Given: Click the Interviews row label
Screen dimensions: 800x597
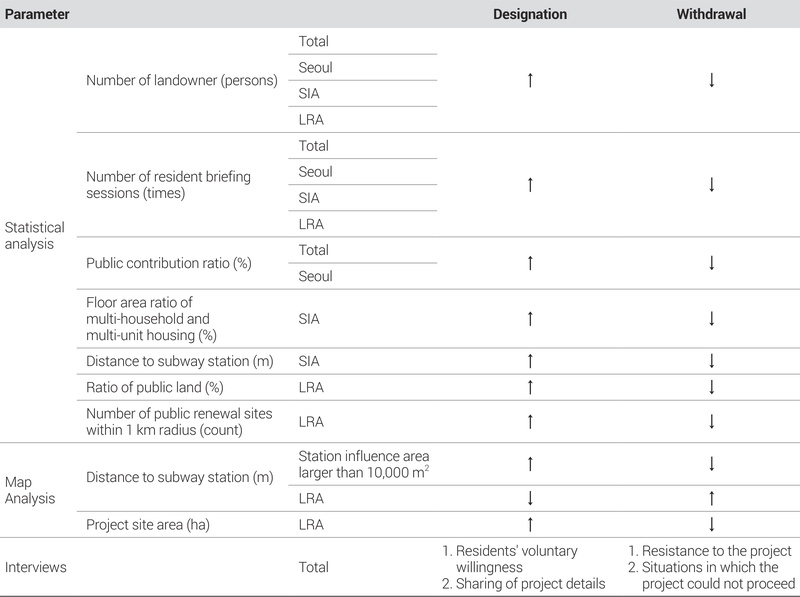Looking at the screenshot, I should (36, 567).
